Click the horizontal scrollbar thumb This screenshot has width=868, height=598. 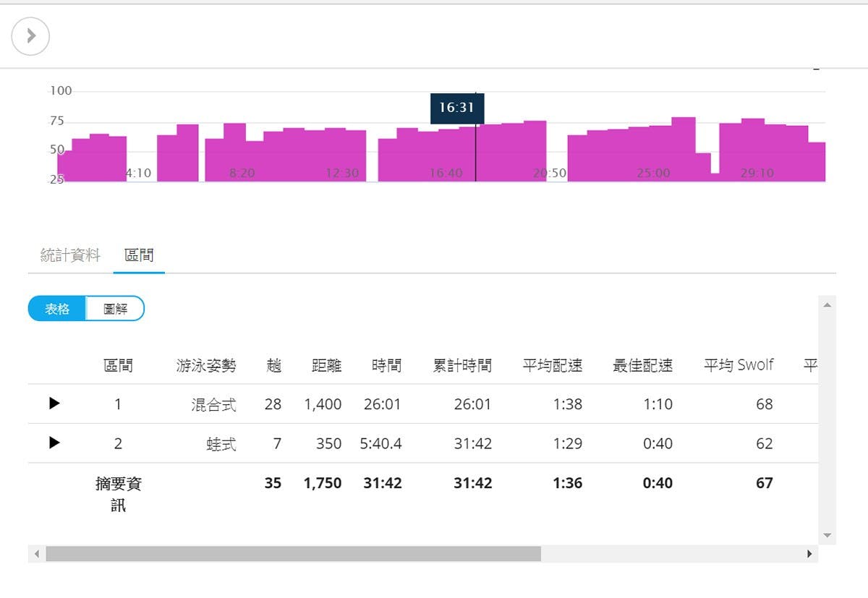coord(293,554)
